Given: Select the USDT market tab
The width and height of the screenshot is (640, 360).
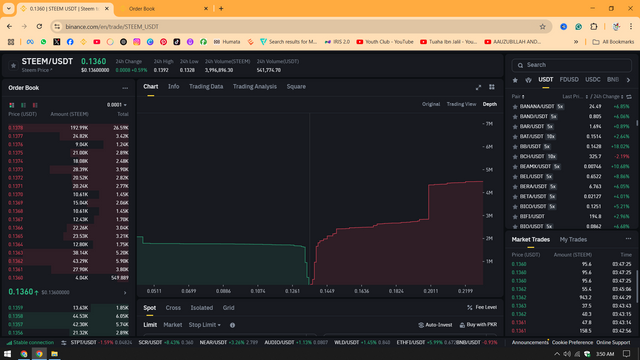Looking at the screenshot, I should click(x=546, y=80).
